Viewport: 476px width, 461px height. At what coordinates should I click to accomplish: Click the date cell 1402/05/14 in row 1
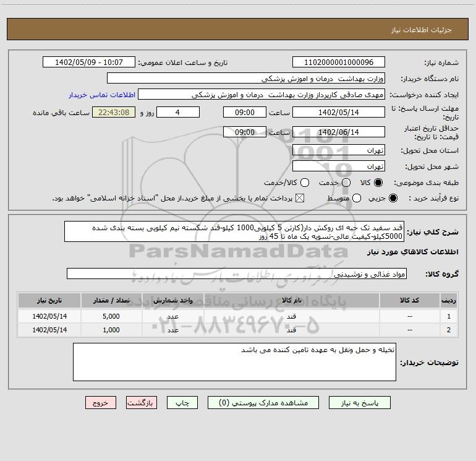point(49,316)
